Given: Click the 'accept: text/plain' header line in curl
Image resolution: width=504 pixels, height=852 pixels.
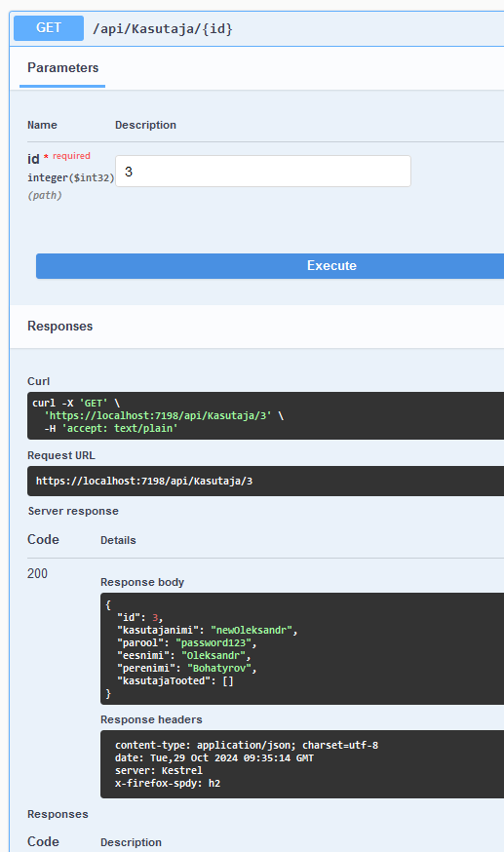Looking at the screenshot, I should pos(111,428).
